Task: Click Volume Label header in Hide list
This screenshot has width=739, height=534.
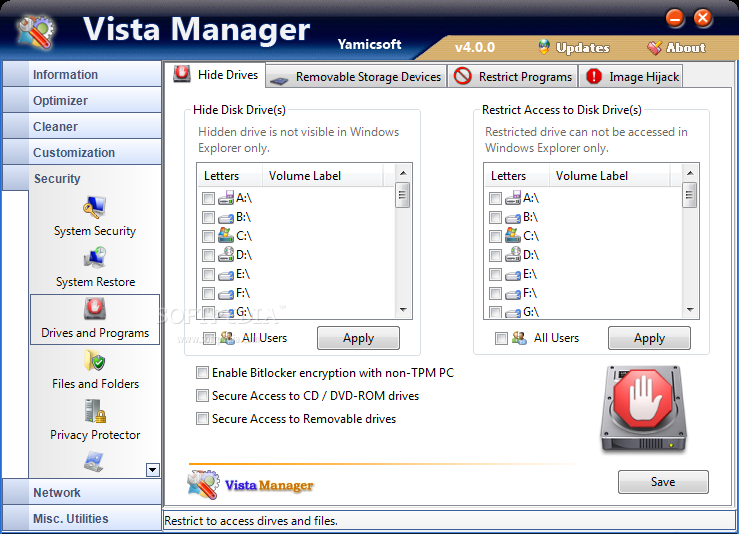Action: point(323,176)
